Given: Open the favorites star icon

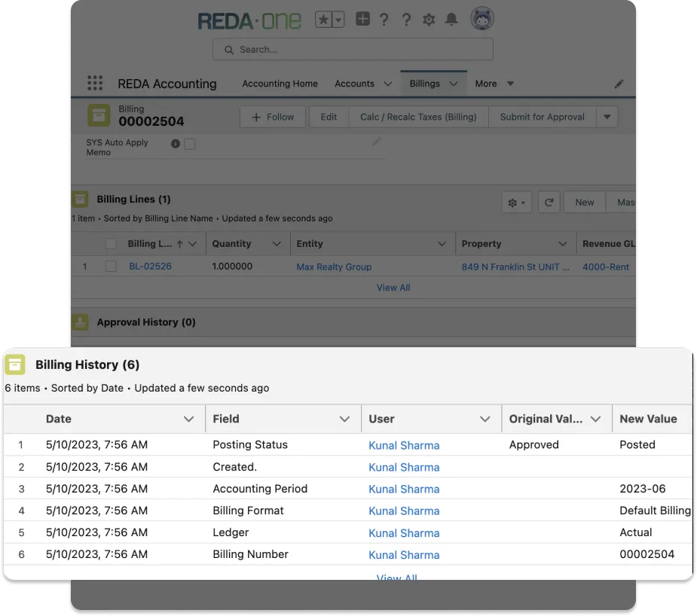Looking at the screenshot, I should (x=324, y=20).
